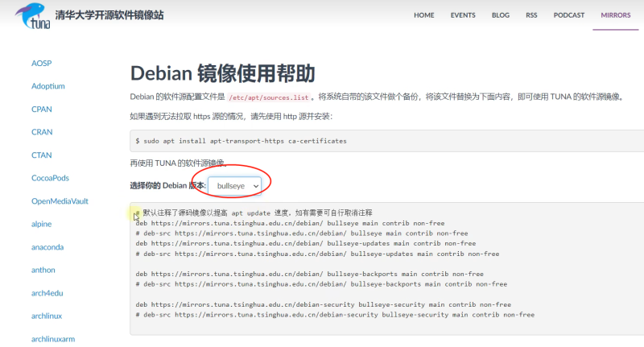Select the MIRRORS menu item

(615, 15)
